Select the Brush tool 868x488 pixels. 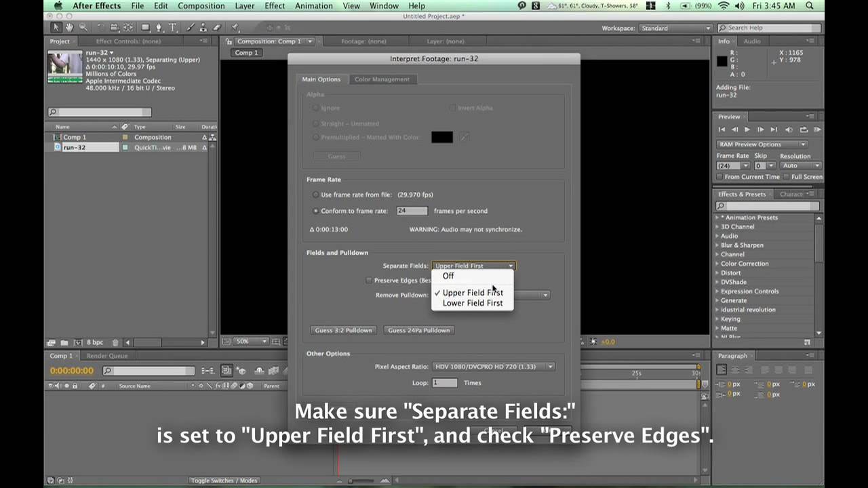(190, 28)
